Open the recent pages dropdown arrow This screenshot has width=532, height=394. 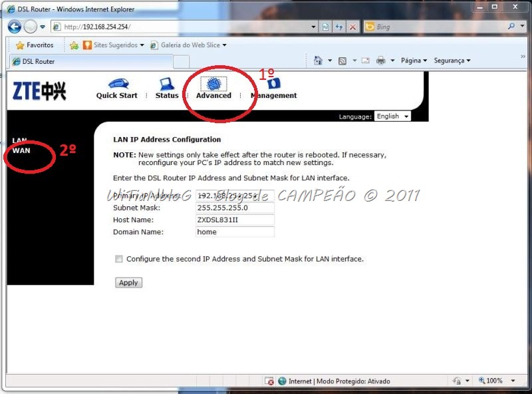click(x=43, y=27)
